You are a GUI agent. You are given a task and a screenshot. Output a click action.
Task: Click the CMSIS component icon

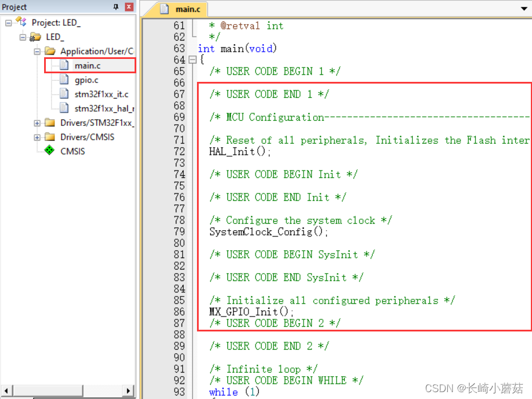tap(49, 151)
